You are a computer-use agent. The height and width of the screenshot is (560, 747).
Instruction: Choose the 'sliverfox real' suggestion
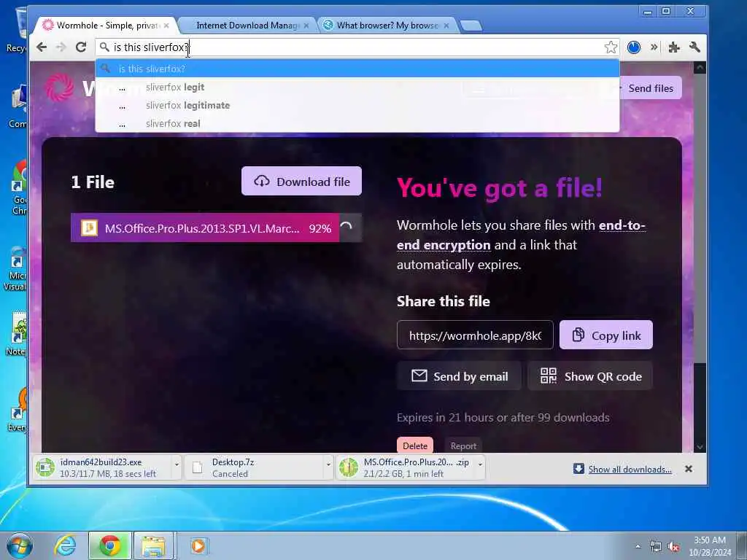(x=357, y=123)
